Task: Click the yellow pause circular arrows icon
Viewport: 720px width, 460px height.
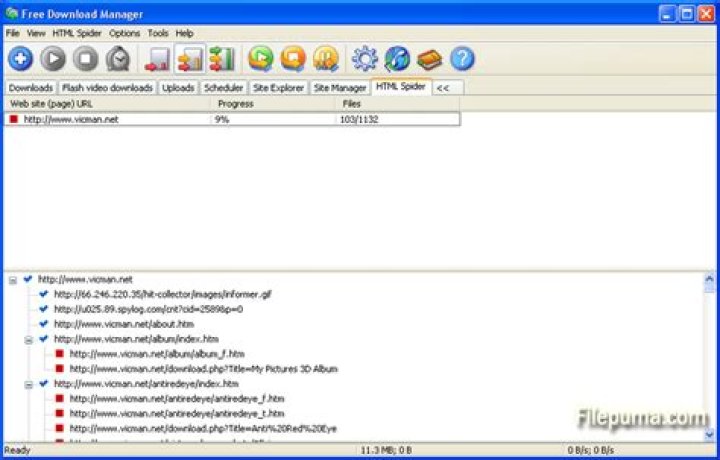Action: tap(326, 59)
